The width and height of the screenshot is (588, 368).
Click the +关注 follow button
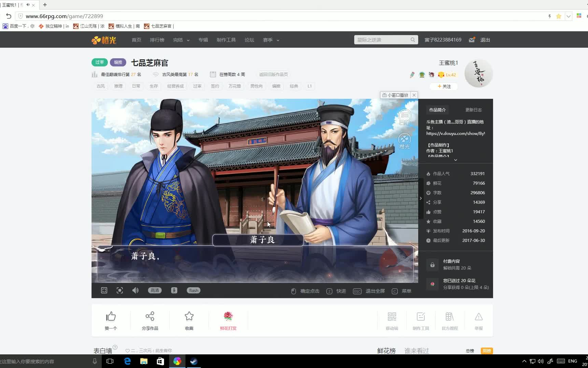click(444, 86)
